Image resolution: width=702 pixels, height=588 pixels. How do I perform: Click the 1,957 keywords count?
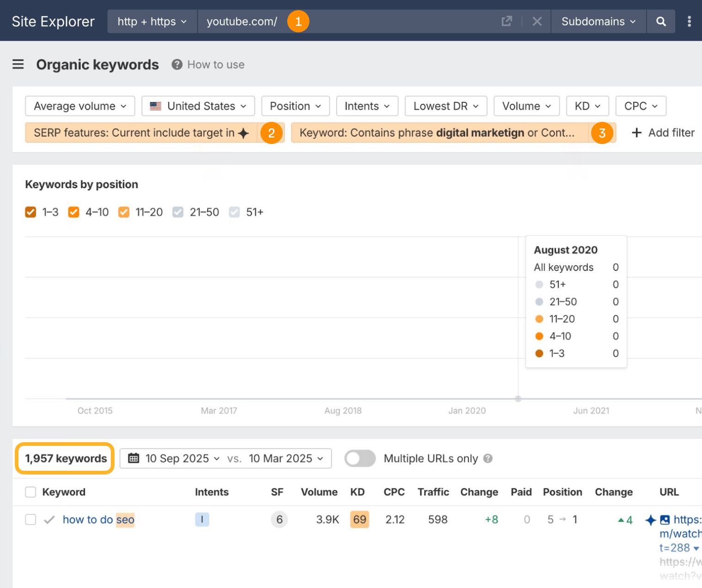click(x=66, y=458)
